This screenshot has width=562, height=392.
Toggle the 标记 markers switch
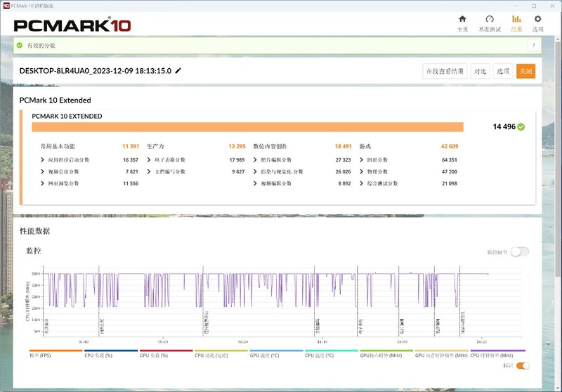click(x=523, y=366)
